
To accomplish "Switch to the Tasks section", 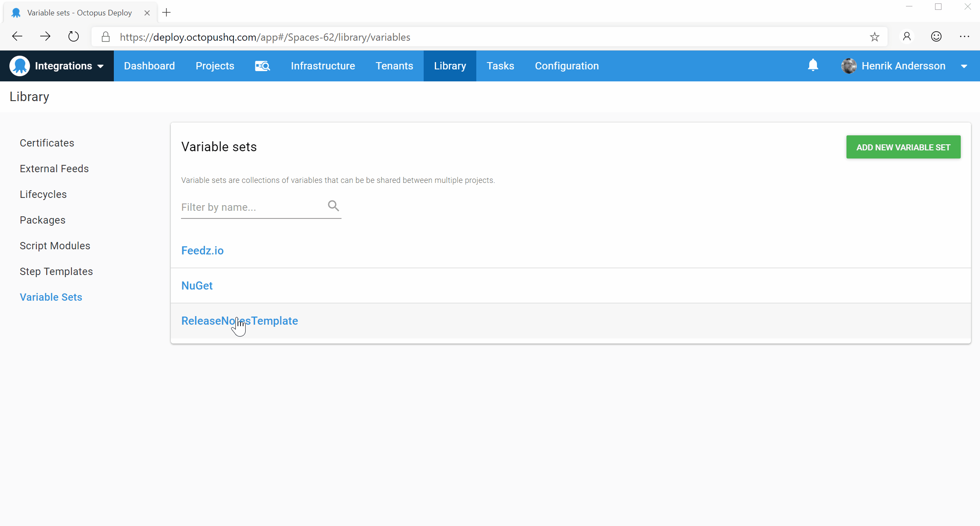I will click(500, 66).
